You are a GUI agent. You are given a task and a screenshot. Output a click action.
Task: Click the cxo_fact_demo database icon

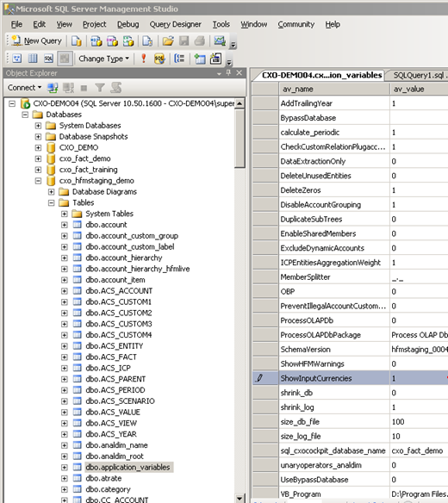tap(51, 158)
